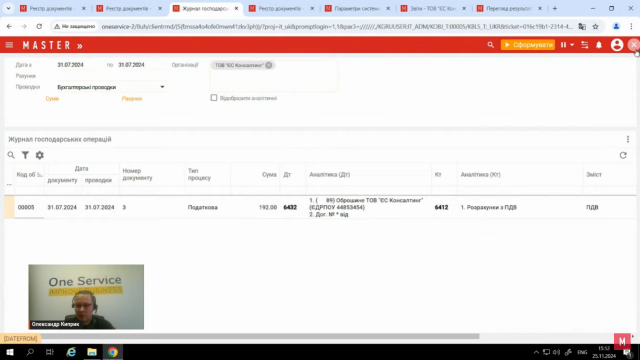The image size is (640, 360).
Task: Open Windows taskbar search
Action: (x=30, y=352)
